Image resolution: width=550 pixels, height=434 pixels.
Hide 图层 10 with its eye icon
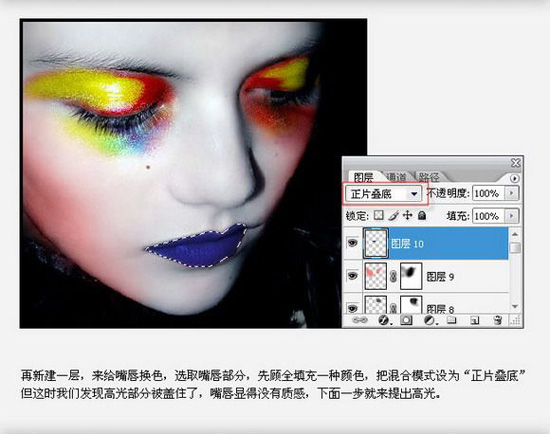click(353, 243)
